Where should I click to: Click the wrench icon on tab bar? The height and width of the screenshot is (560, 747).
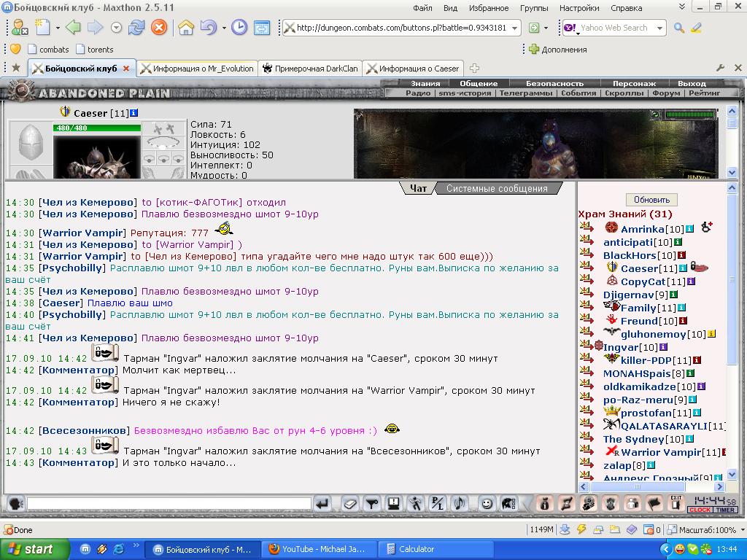[720, 68]
